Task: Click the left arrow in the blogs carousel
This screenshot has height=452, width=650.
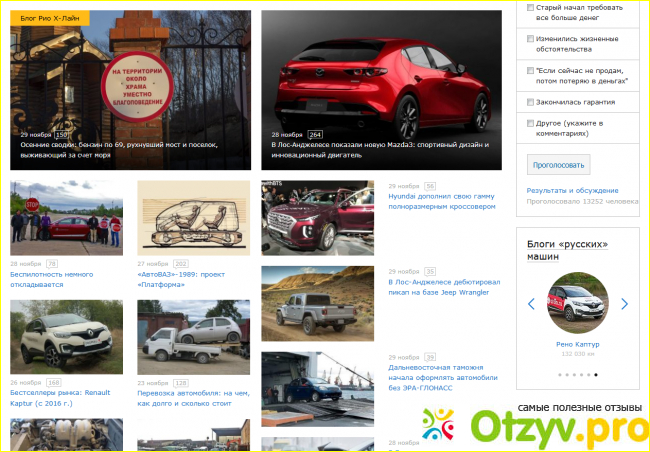Action: pos(531,304)
